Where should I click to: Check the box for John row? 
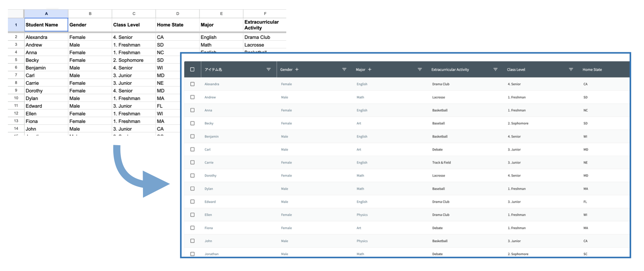pos(192,241)
